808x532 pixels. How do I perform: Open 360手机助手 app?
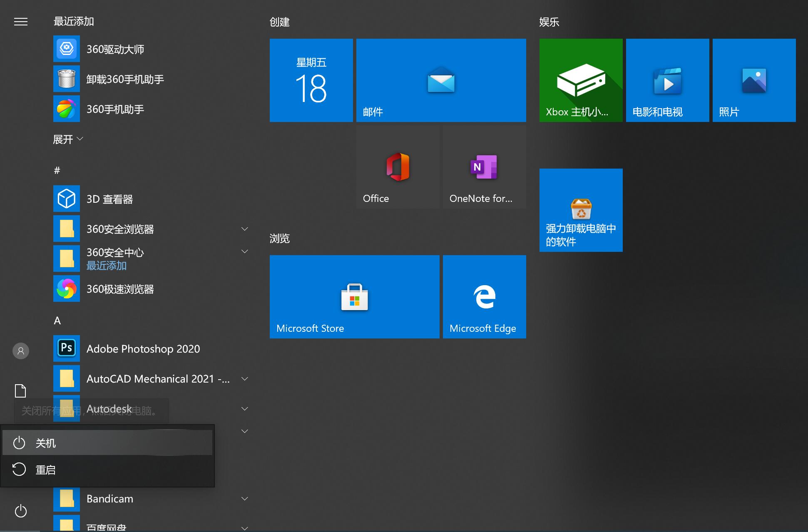(x=152, y=109)
